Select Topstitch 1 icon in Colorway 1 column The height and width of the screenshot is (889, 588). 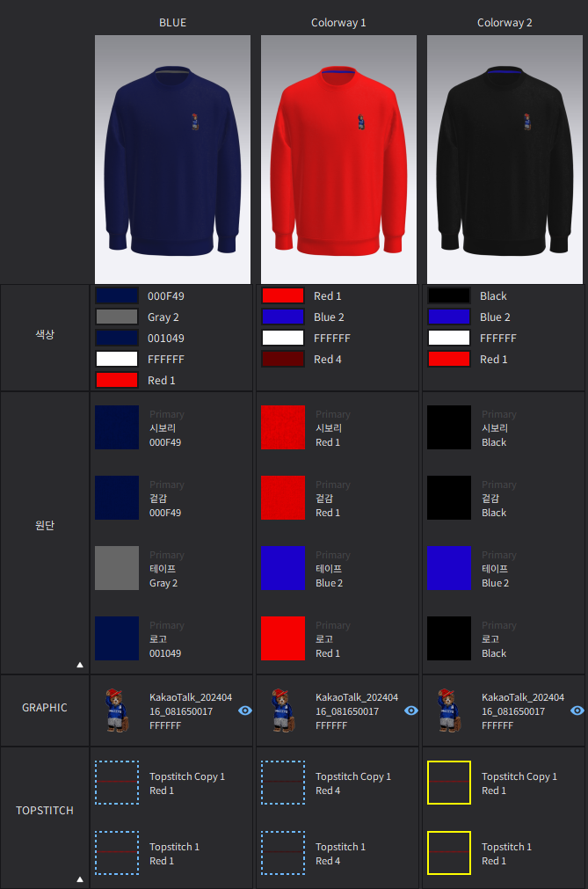tap(283, 853)
